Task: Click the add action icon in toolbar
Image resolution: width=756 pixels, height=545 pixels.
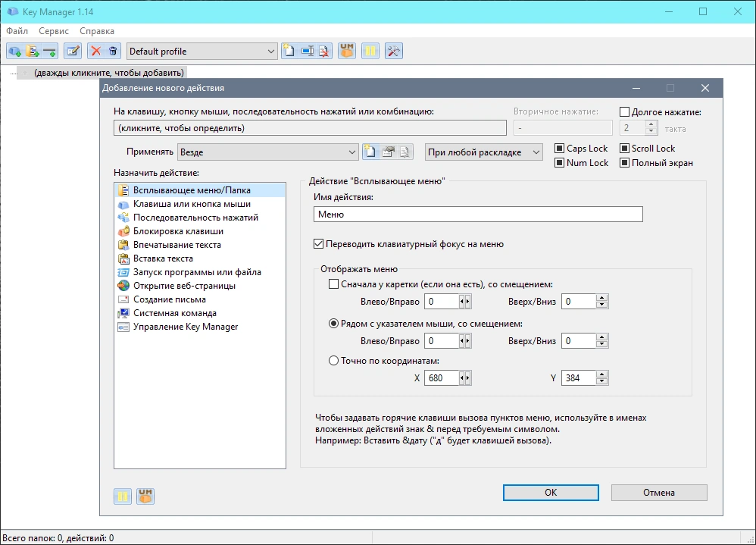Action: 15,51
